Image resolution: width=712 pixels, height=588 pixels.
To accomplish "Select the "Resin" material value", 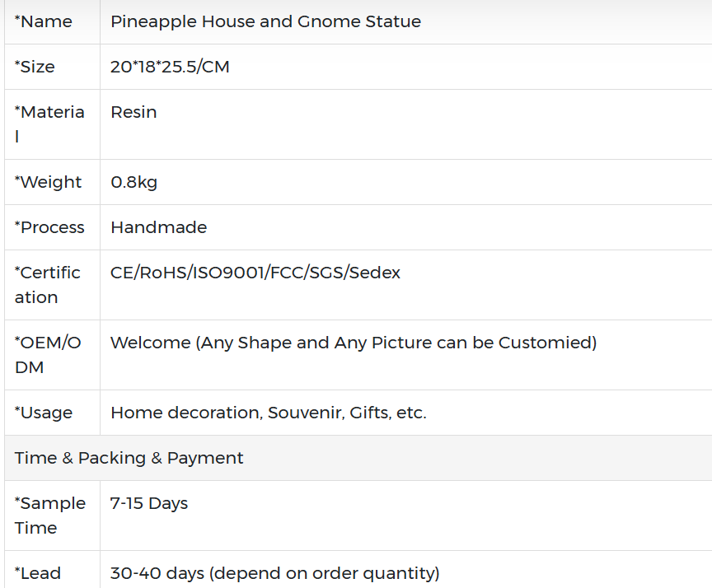I will [x=133, y=113].
